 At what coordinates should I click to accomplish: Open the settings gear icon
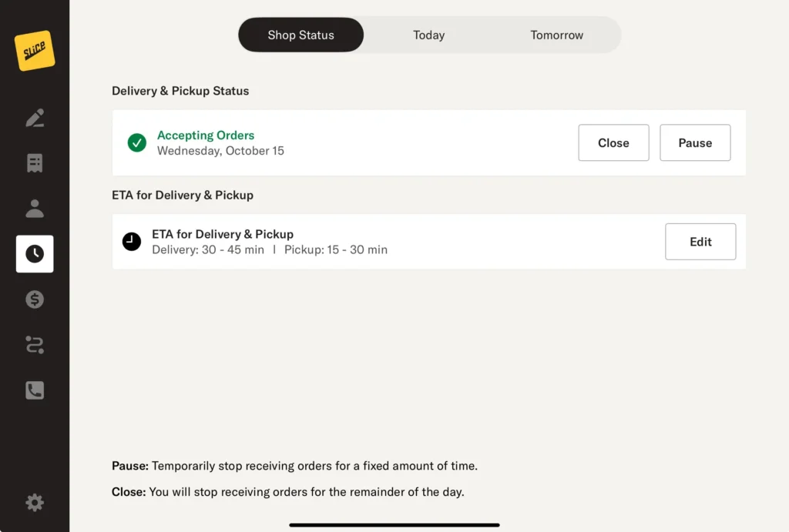pyautogui.click(x=35, y=503)
